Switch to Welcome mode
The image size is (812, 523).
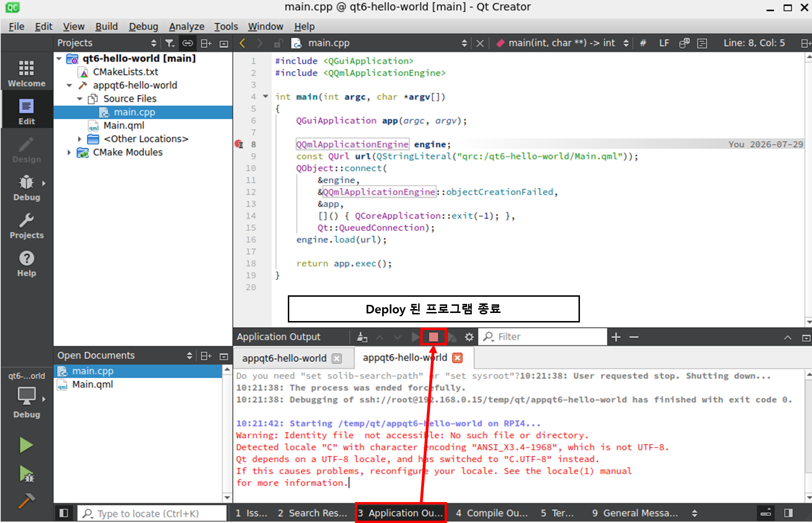[x=27, y=72]
